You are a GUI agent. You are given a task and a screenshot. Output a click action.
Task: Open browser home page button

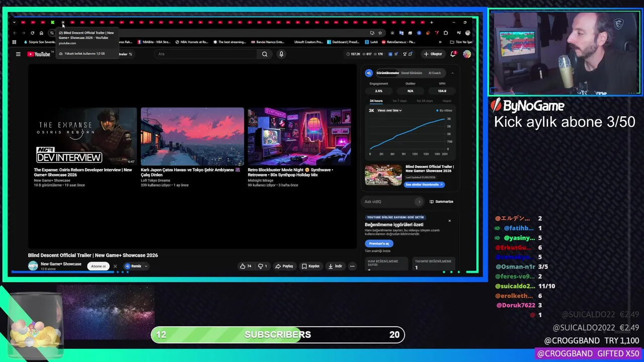[41, 33]
